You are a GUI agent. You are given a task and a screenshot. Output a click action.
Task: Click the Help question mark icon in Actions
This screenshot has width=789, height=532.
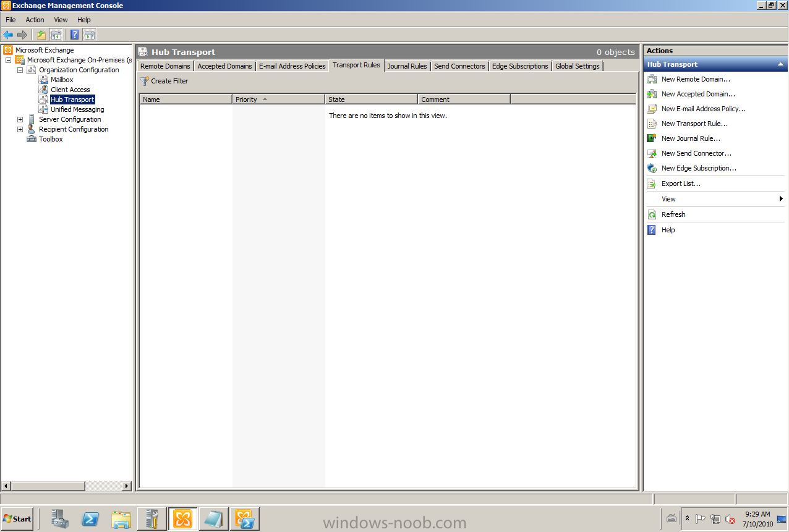click(652, 230)
